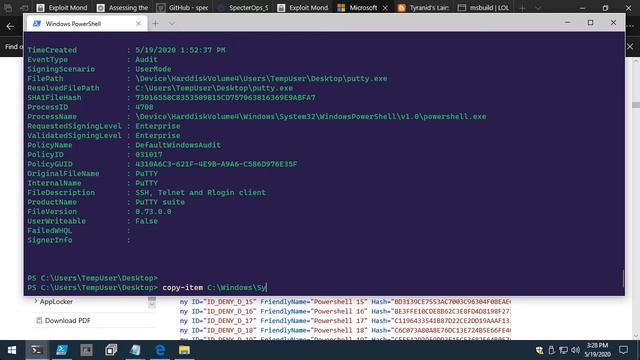Viewport: 640px width, 360px height.
Task: Open clock and calendar showing 3:28 PM
Action: pos(598,350)
